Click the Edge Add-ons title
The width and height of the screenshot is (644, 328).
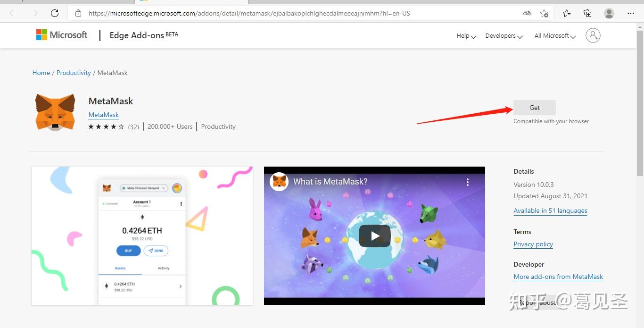(x=144, y=35)
